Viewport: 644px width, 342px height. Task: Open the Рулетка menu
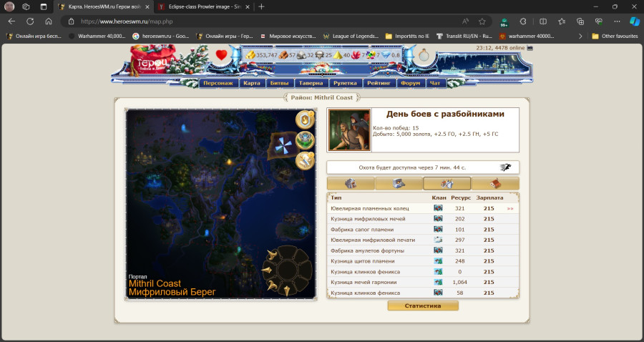click(345, 83)
